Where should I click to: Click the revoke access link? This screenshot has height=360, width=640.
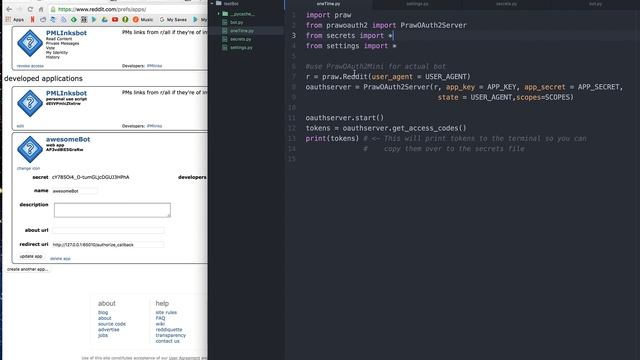[x=30, y=66]
